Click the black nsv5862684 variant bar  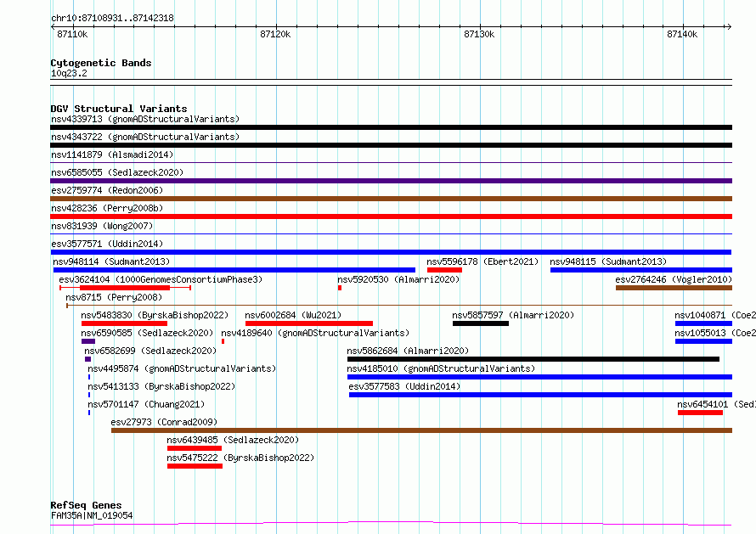pos(533,359)
